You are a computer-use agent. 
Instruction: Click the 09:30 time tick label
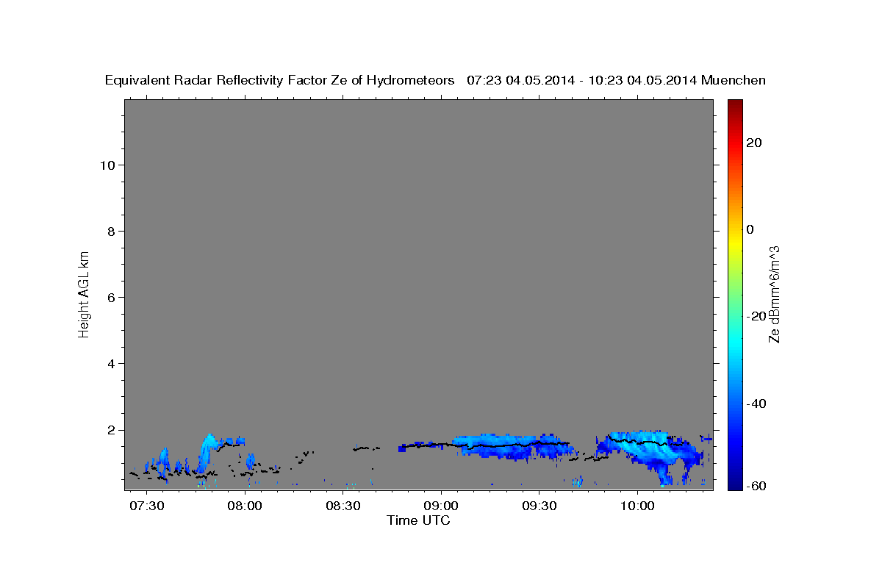coord(539,506)
